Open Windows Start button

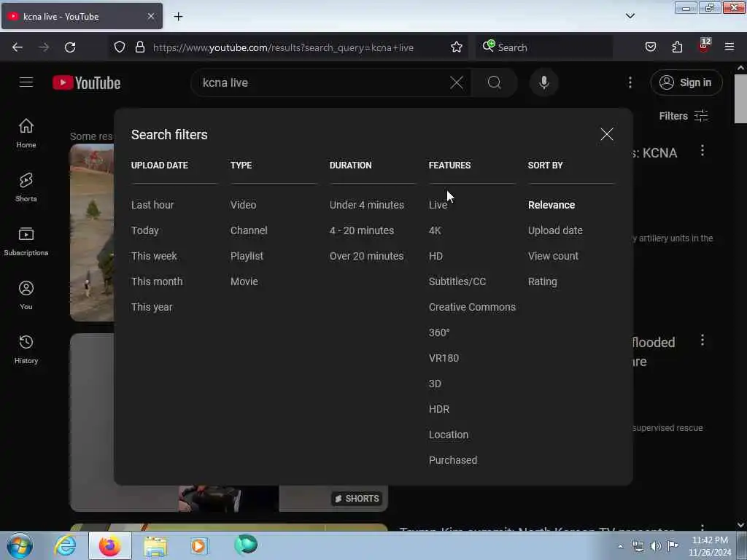click(x=20, y=545)
